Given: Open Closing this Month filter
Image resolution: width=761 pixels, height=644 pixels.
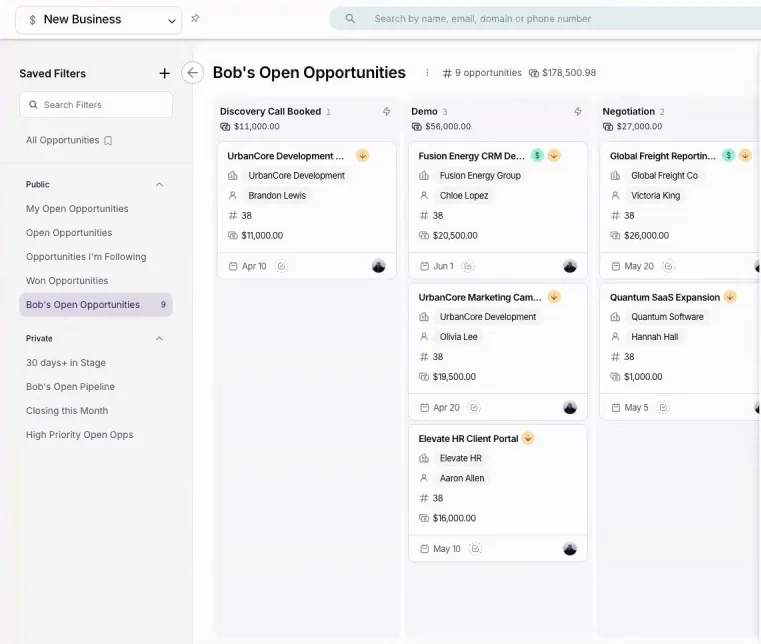Looking at the screenshot, I should click(67, 411).
